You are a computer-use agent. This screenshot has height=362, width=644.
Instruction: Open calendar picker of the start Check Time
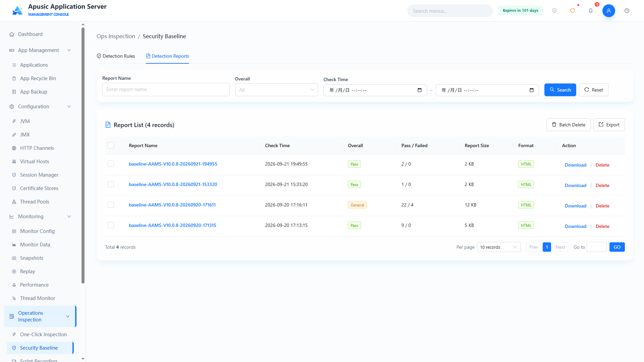click(x=420, y=90)
